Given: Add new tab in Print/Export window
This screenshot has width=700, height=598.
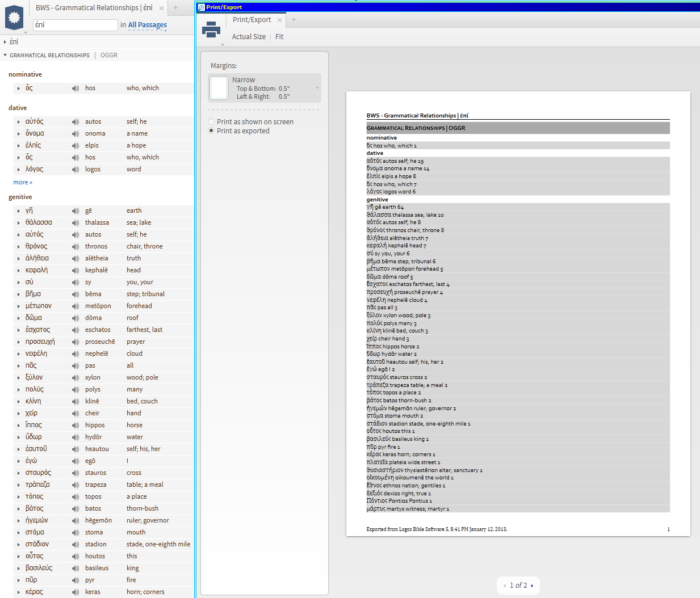Looking at the screenshot, I should pyautogui.click(x=294, y=20).
